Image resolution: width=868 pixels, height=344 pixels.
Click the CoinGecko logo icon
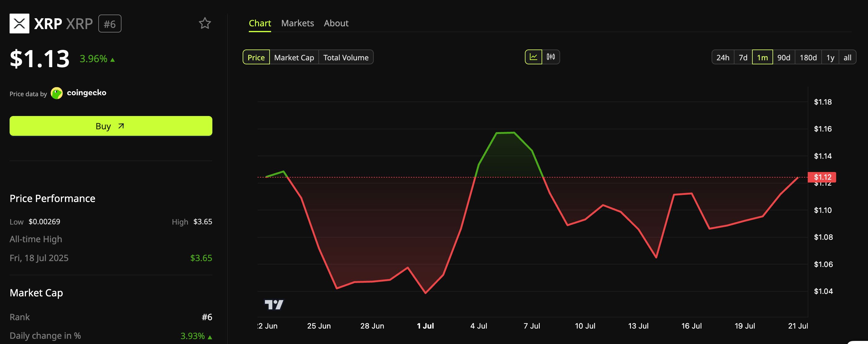pyautogui.click(x=57, y=93)
